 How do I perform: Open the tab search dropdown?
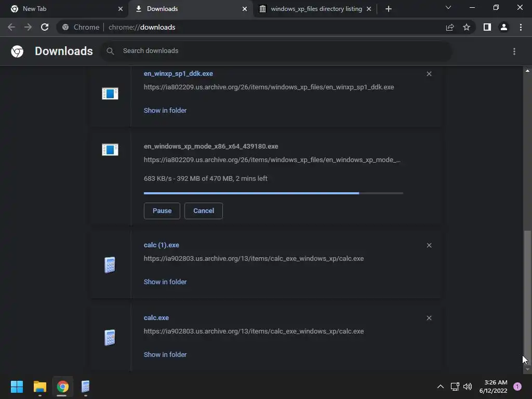(x=448, y=7)
